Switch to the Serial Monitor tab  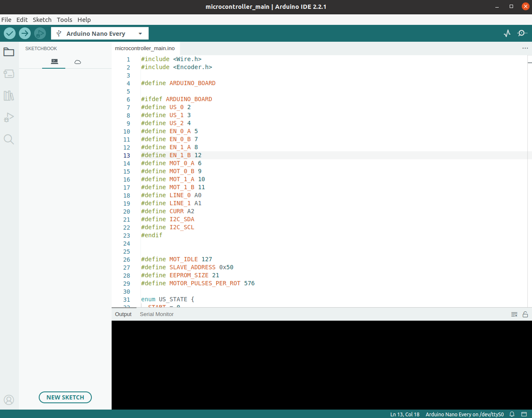coord(157,314)
